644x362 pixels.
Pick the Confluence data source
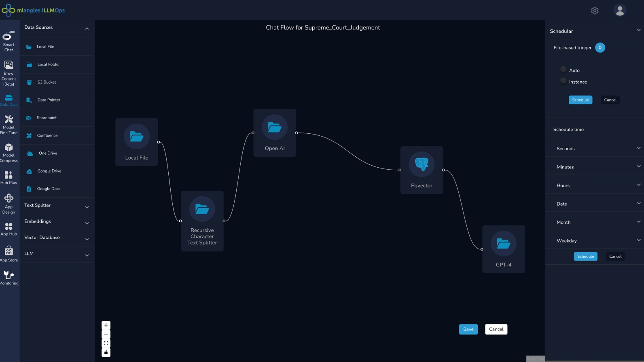pyautogui.click(x=57, y=135)
